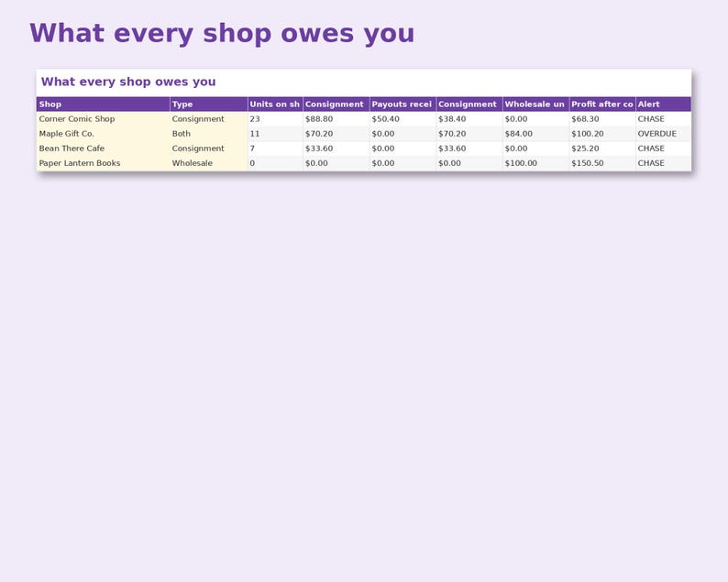Select the $50.40 payouts cell
The height and width of the screenshot is (582, 728).
click(403, 119)
